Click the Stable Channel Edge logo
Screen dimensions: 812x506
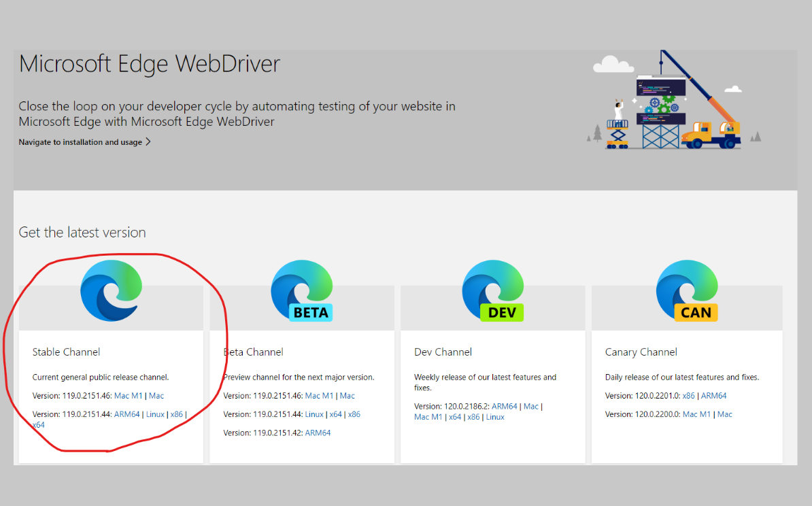[112, 290]
